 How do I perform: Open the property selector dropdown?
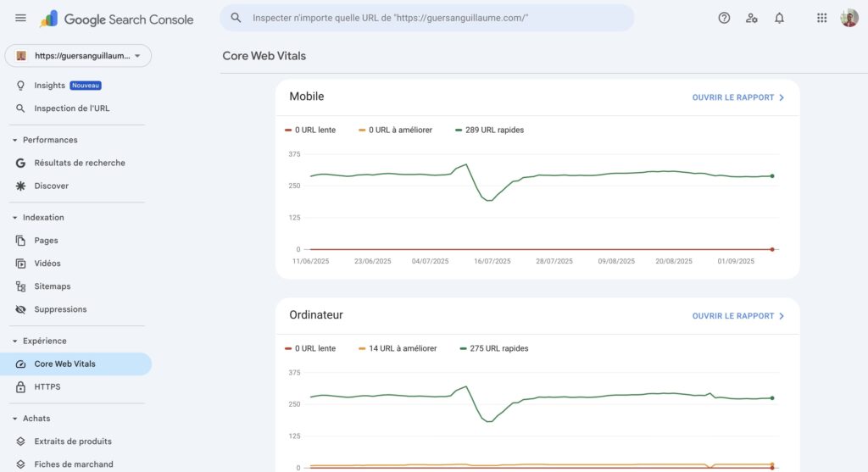coord(78,55)
